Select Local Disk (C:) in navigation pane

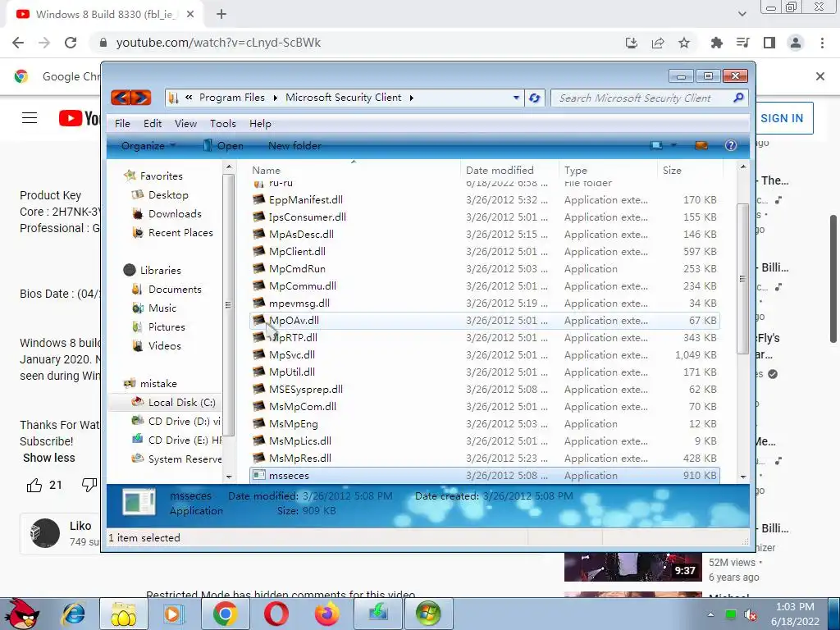[181, 402]
